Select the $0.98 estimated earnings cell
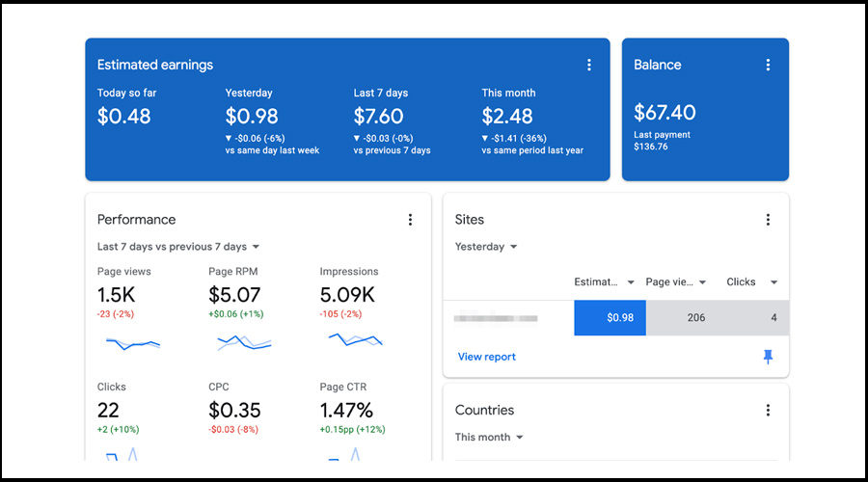 pyautogui.click(x=610, y=318)
